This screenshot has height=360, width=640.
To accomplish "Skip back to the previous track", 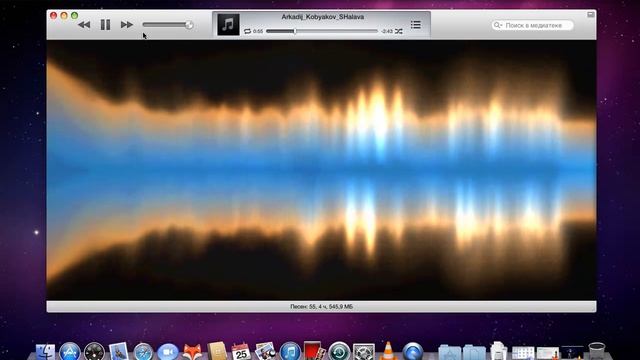I will pyautogui.click(x=84, y=25).
